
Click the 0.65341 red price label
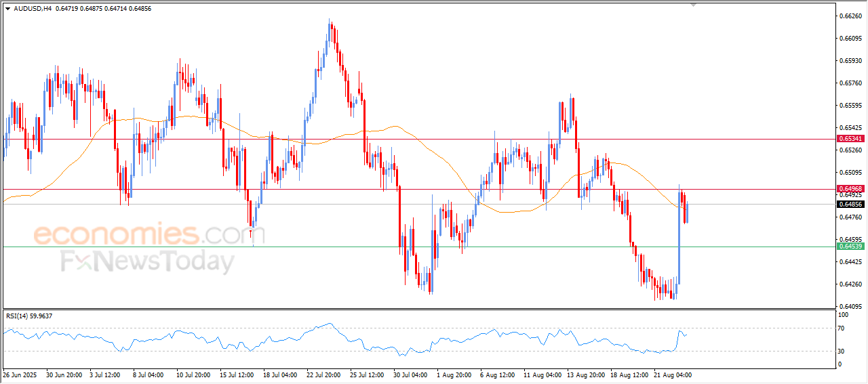[x=850, y=138]
